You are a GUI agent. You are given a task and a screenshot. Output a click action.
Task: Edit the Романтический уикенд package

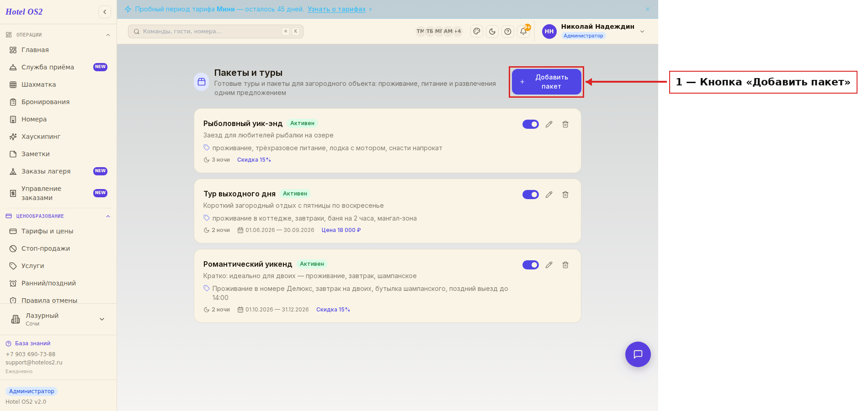pos(549,265)
